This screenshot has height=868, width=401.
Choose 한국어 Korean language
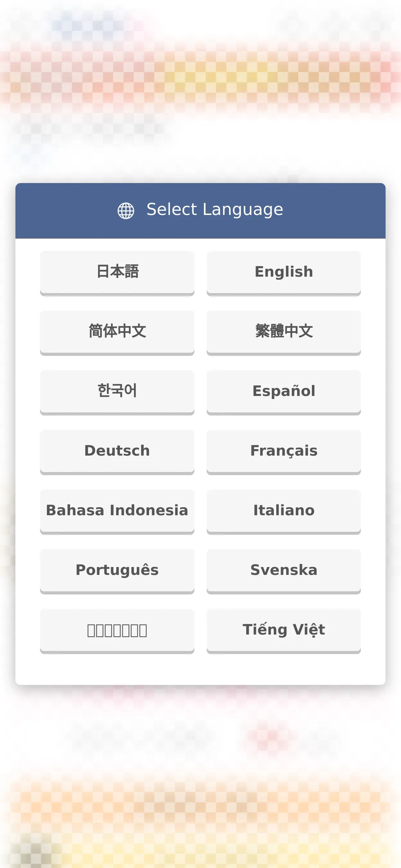click(x=117, y=392)
